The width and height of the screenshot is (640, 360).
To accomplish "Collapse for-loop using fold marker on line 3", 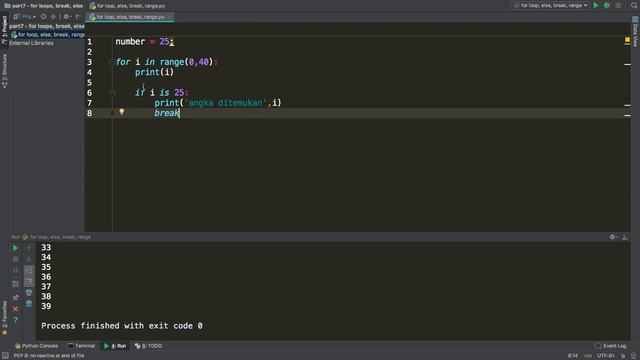I will point(111,62).
